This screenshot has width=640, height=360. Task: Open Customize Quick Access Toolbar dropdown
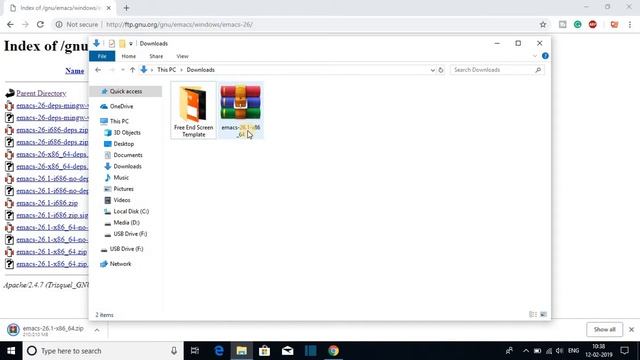pos(131,44)
